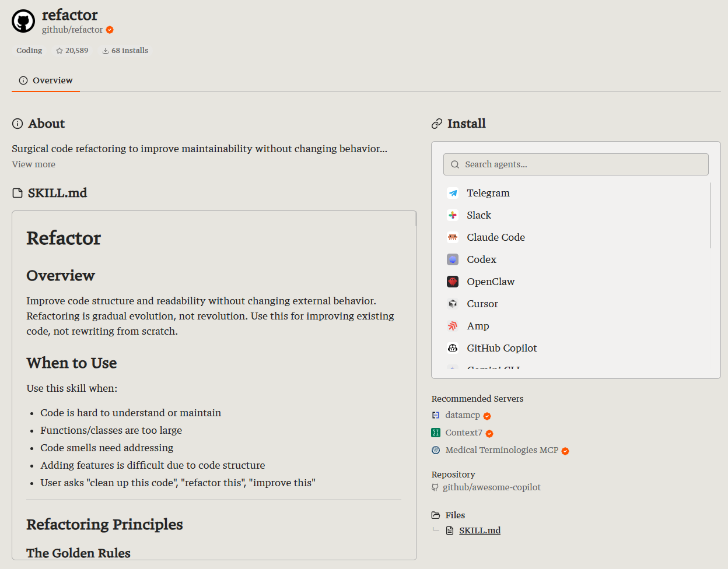Click the When to Use heading

72,363
